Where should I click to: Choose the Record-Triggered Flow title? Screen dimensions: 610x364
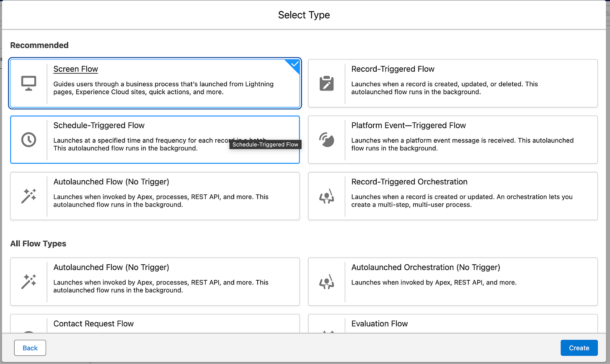pyautogui.click(x=393, y=69)
